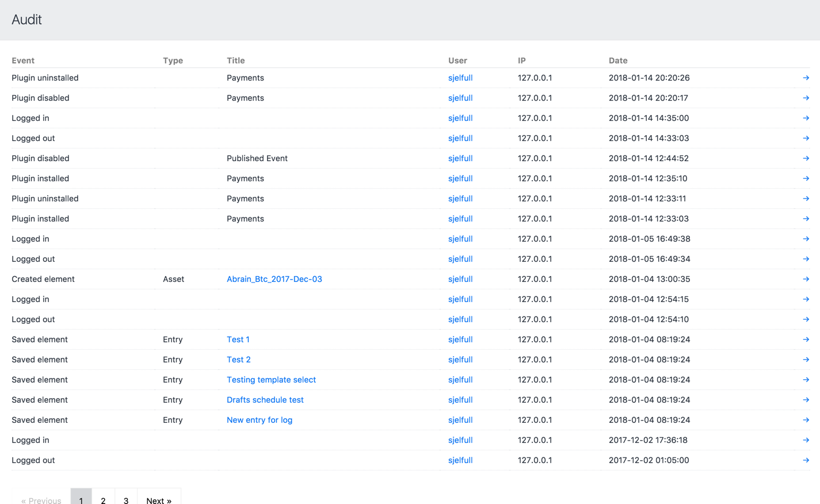
Task: Select date 2018-01-14 20:20:26
Action: click(649, 78)
